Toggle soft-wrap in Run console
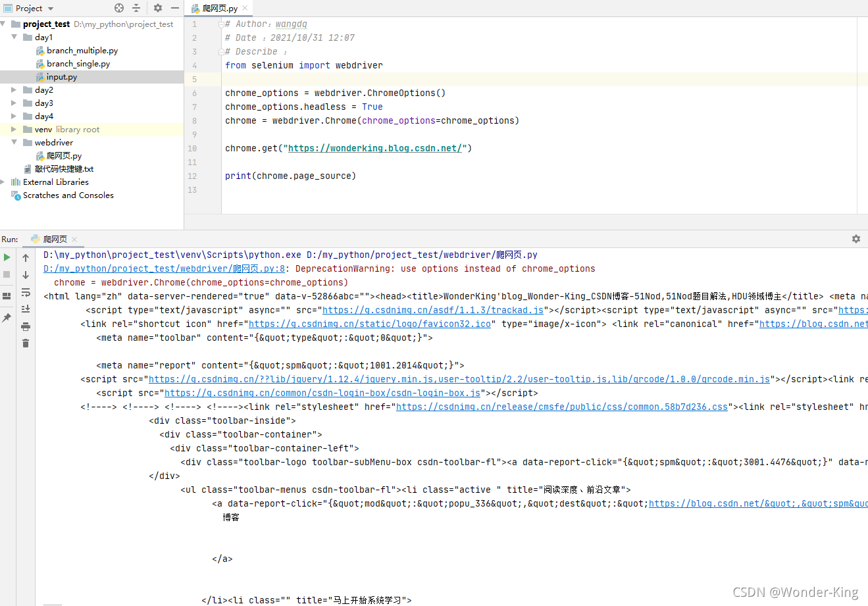868x606 pixels. (26, 292)
